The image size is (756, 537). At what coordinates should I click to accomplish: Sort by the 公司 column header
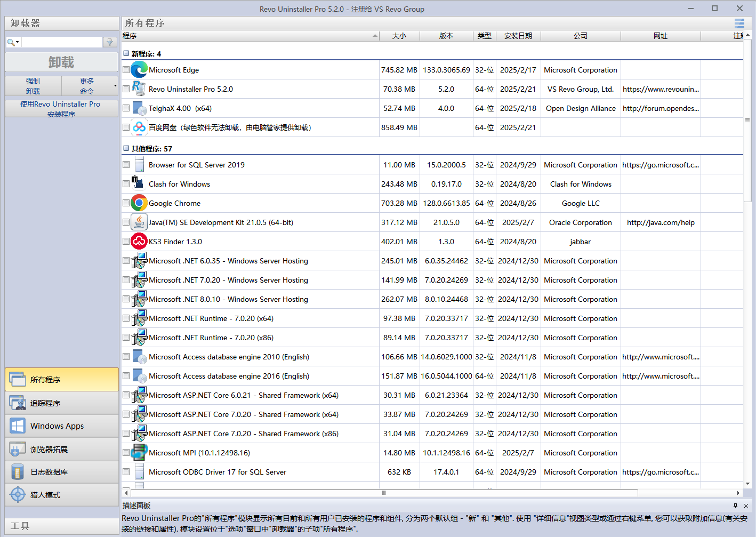581,36
